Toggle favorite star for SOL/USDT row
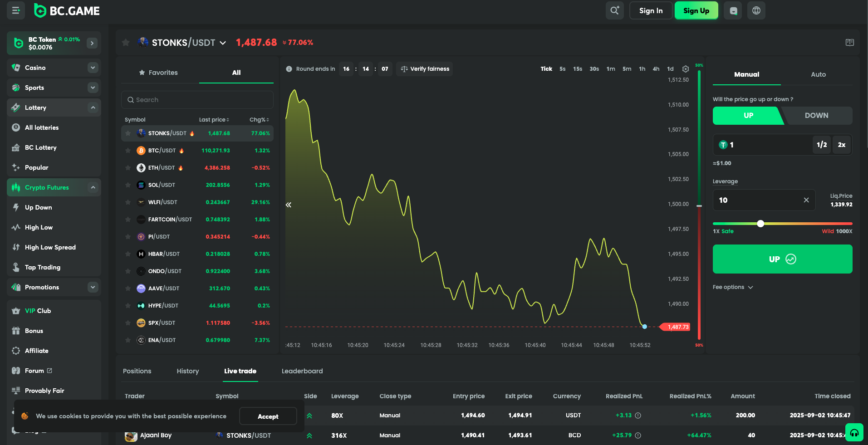Viewport: 868px width, 445px height. coord(128,185)
